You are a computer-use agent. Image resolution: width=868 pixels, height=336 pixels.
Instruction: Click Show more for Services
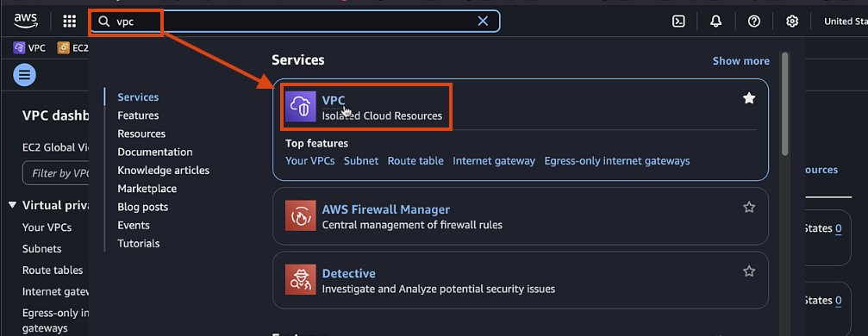pos(740,61)
